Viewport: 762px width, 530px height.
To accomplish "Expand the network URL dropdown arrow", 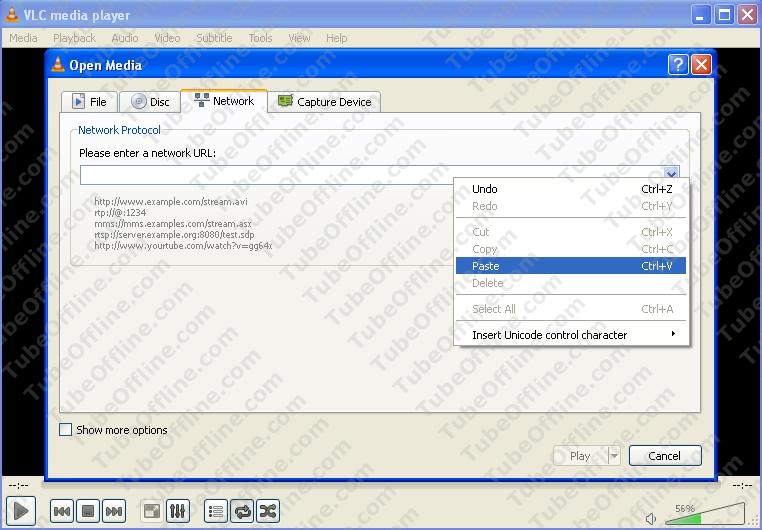I will click(x=671, y=173).
